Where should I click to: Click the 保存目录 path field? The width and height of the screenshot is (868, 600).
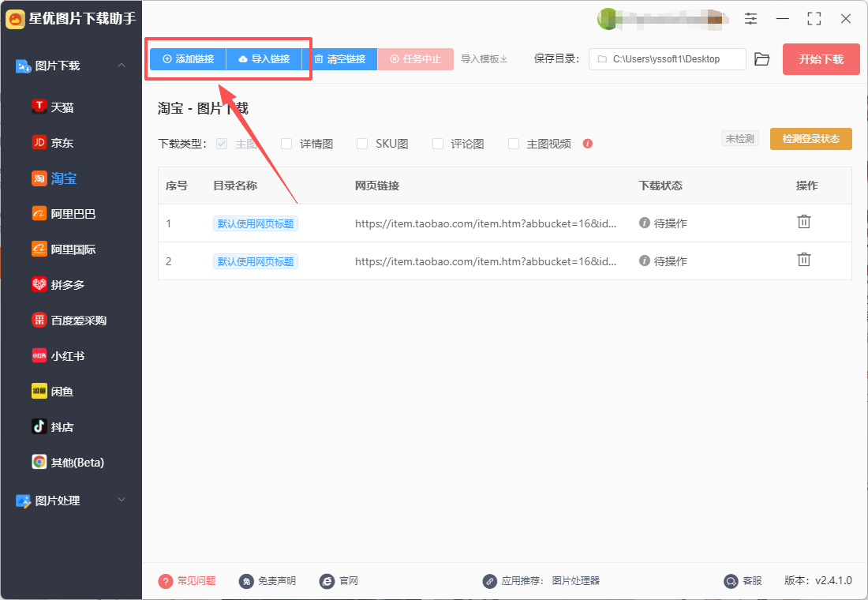tap(668, 59)
